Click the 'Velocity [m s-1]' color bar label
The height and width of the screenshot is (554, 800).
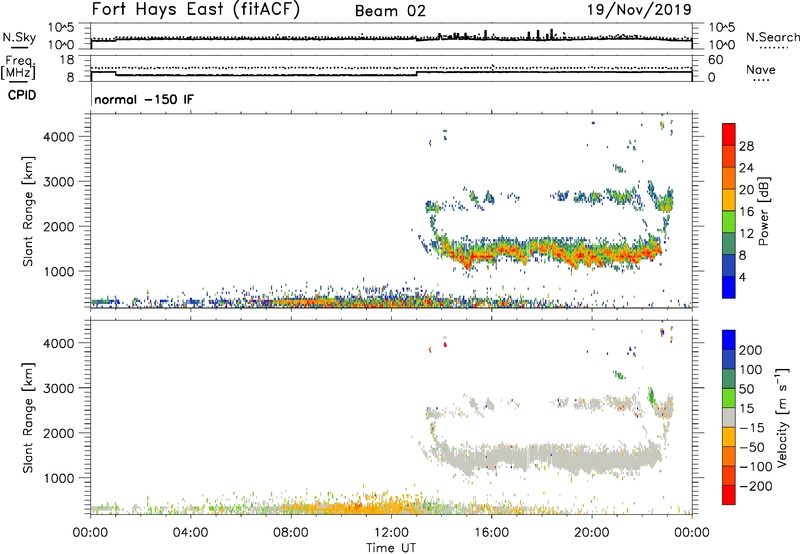pyautogui.click(x=782, y=417)
